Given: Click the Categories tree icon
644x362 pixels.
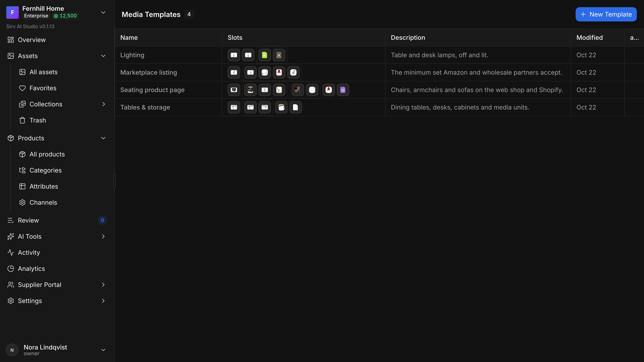Looking at the screenshot, I should [x=22, y=170].
